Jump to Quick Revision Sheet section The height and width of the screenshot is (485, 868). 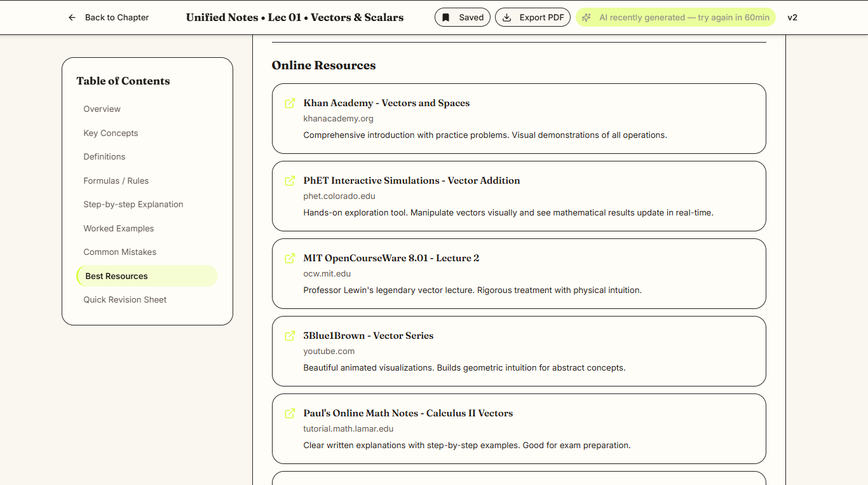click(x=147, y=300)
